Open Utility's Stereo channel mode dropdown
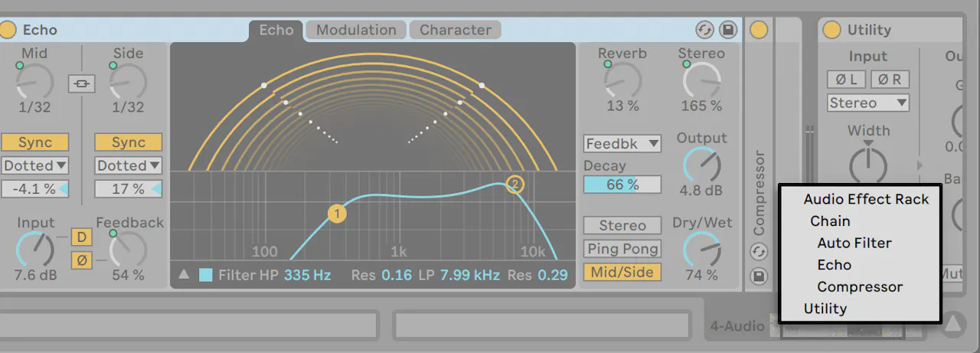This screenshot has width=980, height=353. click(x=868, y=103)
